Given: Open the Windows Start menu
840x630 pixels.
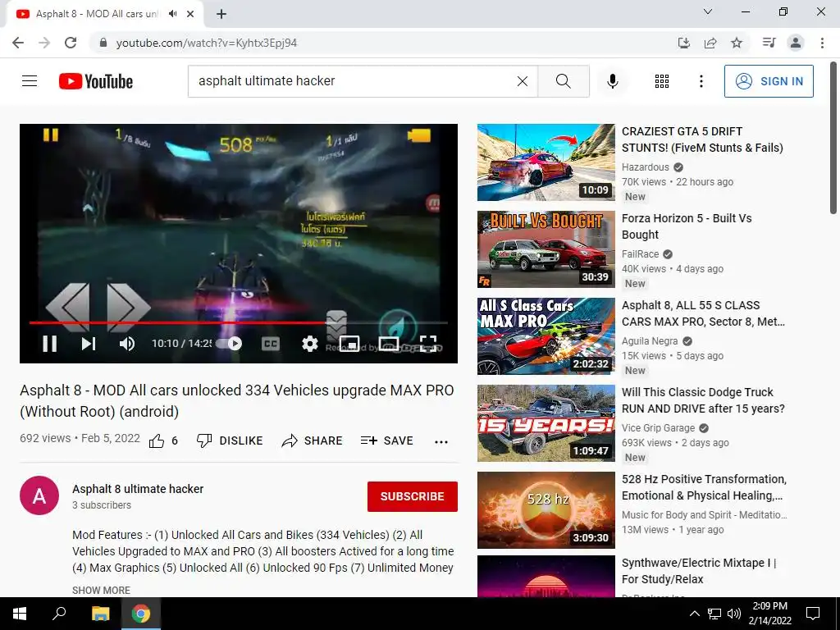Looking at the screenshot, I should point(20,614).
